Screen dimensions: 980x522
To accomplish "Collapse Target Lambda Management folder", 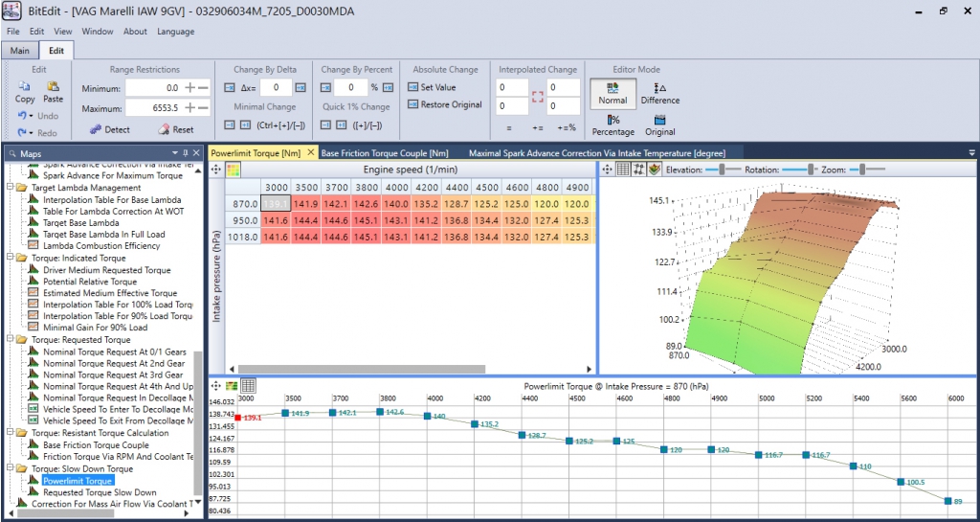I will click(x=10, y=188).
